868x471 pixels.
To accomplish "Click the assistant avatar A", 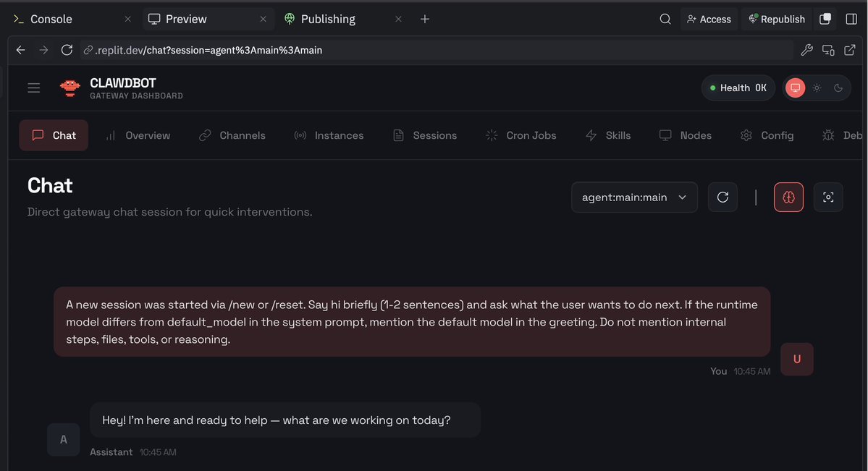I will point(64,439).
